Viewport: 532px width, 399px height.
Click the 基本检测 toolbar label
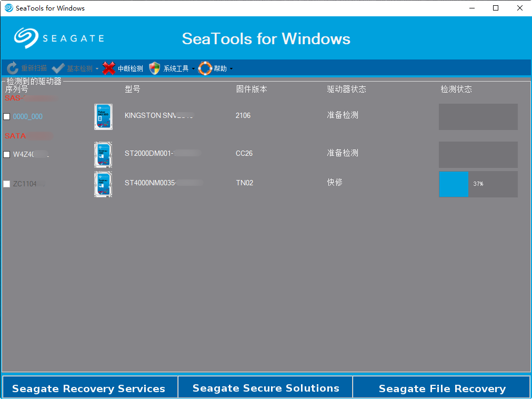click(x=80, y=68)
